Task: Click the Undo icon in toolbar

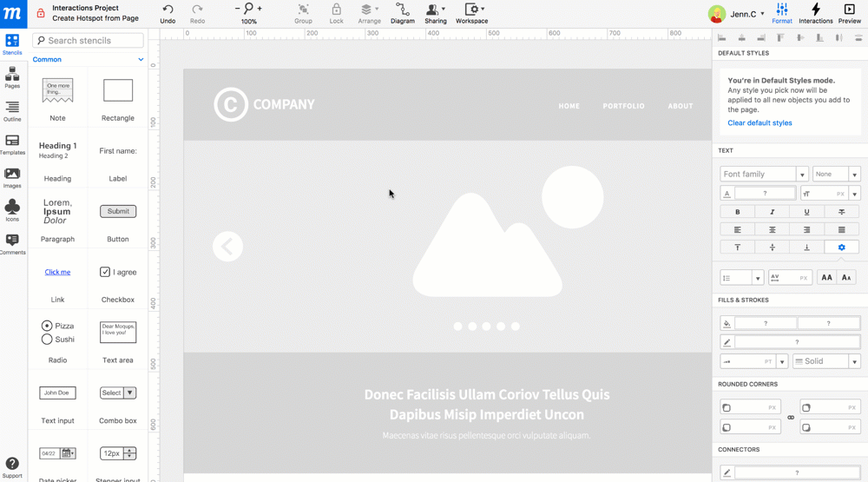Action: 168,10
